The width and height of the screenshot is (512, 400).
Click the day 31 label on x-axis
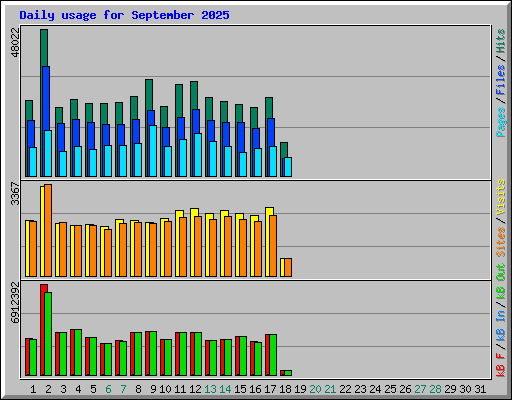click(480, 389)
